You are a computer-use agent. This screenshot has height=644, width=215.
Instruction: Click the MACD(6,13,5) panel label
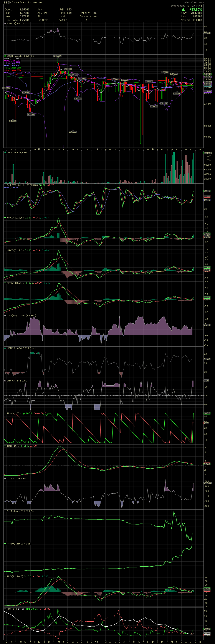(26, 218)
